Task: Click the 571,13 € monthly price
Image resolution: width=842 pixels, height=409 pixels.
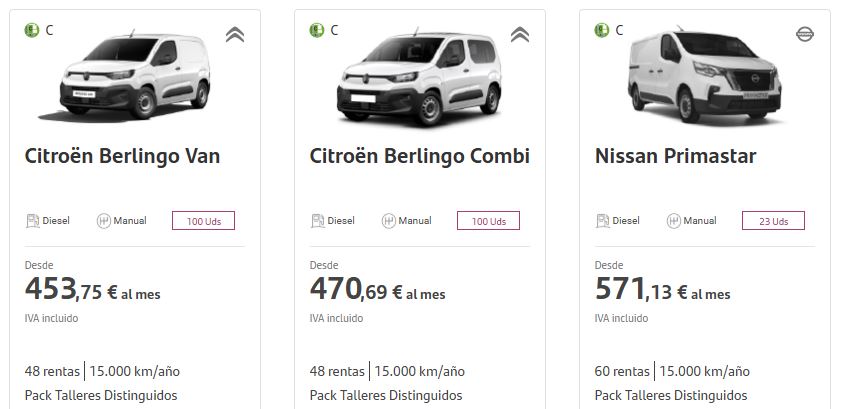Action: pos(662,290)
